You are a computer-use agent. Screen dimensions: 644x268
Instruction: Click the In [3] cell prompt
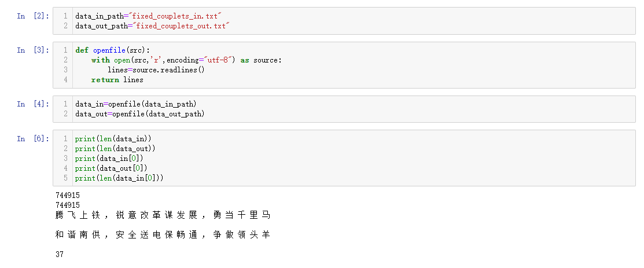tap(32, 50)
